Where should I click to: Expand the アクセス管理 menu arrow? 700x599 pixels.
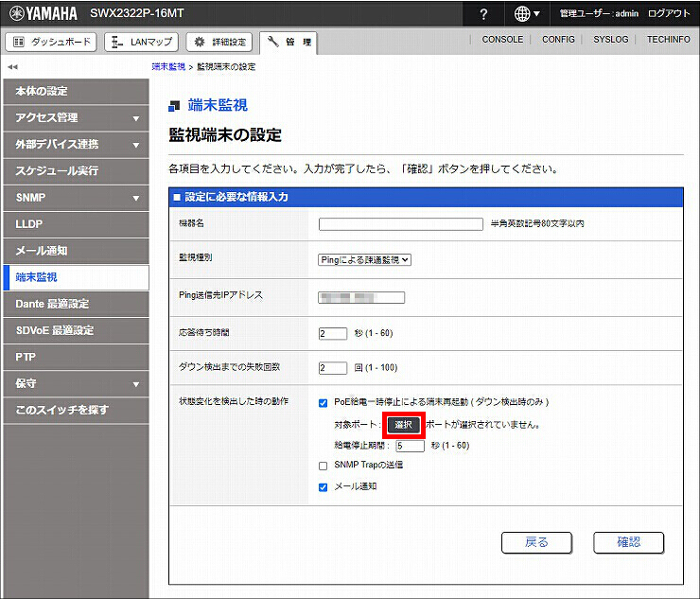tap(136, 118)
